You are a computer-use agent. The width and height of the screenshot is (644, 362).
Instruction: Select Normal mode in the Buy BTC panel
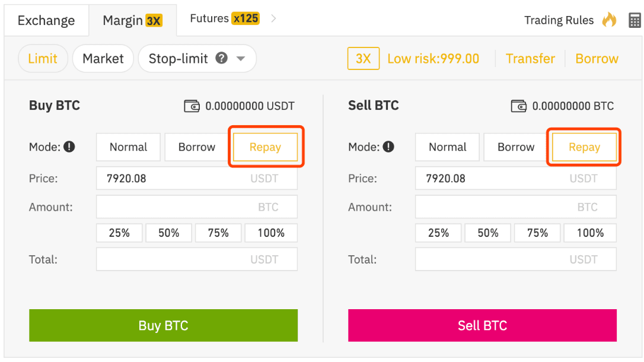pyautogui.click(x=128, y=147)
